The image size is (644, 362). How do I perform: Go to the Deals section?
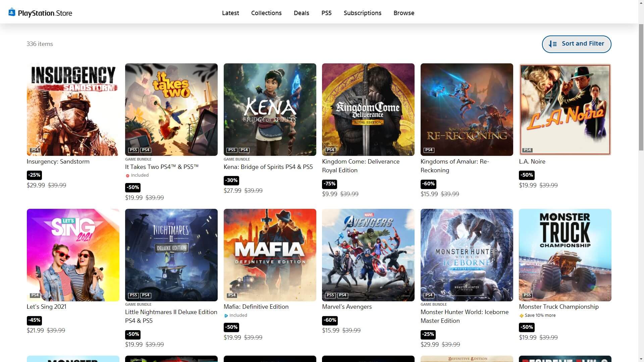coord(301,13)
